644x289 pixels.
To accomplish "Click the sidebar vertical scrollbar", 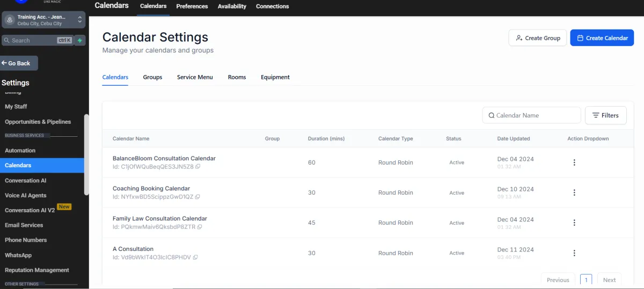I will [86, 154].
